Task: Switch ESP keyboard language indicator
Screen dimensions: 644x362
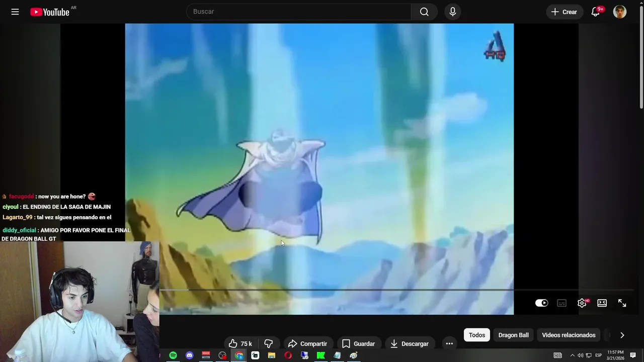Action: pyautogui.click(x=599, y=355)
